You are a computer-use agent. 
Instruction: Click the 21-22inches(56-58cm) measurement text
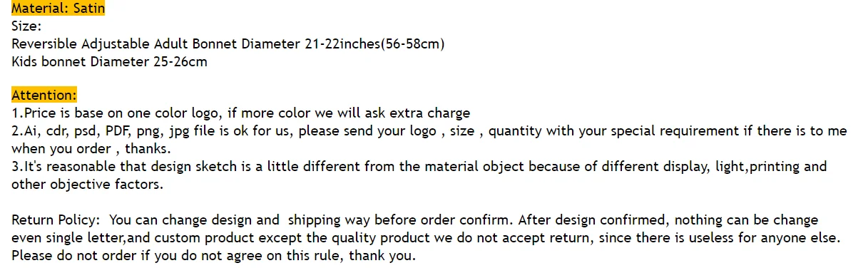click(374, 44)
